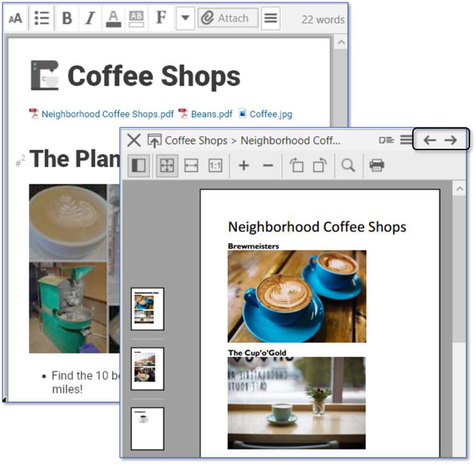Toggle the PDF thumbnail sidebar panel

138,166
